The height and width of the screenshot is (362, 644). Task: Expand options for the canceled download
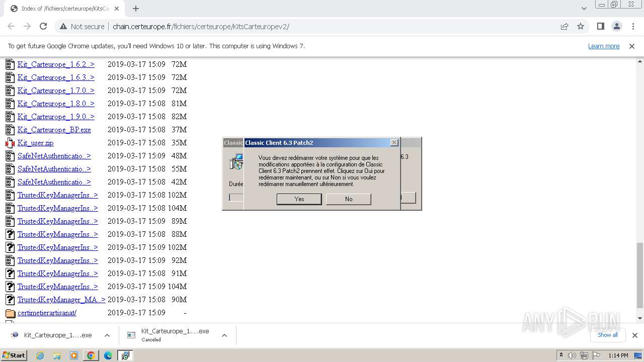pos(224,335)
